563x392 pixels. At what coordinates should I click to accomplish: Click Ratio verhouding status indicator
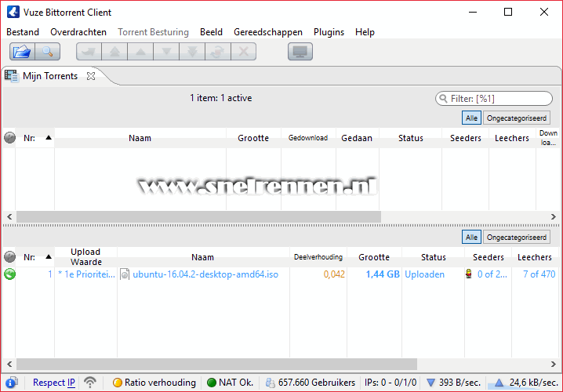point(154,383)
